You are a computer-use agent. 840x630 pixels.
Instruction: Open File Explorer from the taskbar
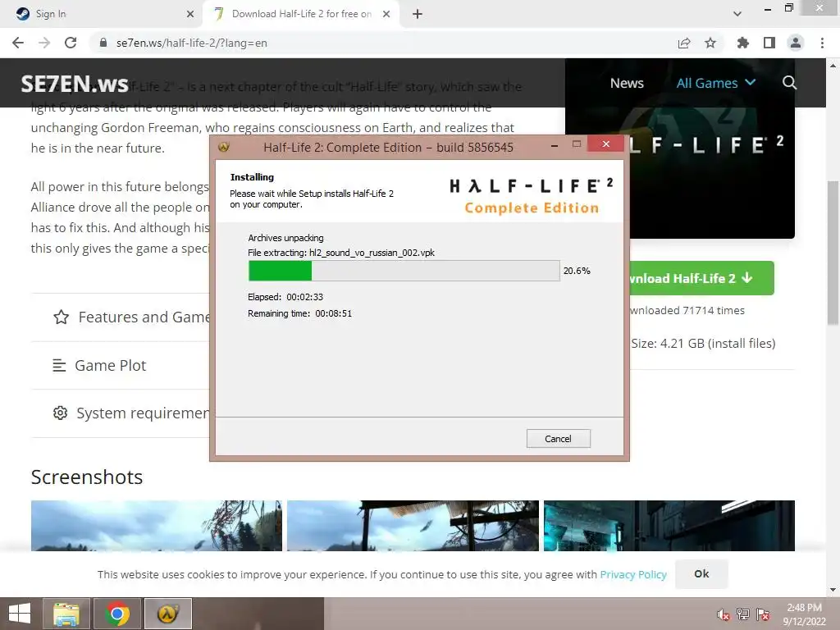click(x=66, y=614)
